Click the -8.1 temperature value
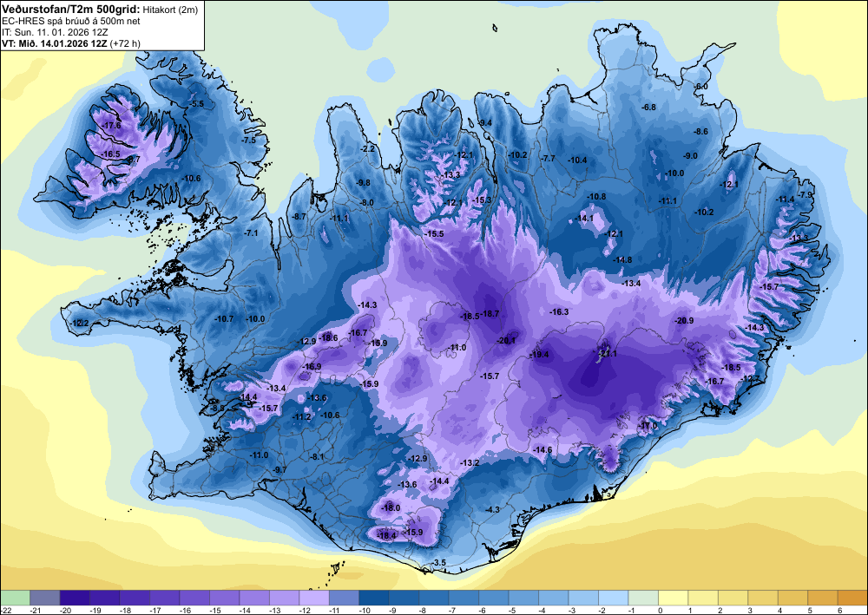 click(x=317, y=456)
